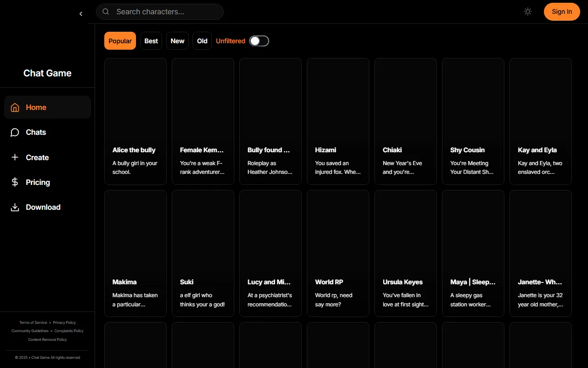Select the Popular filter tab
The height and width of the screenshot is (368, 588).
pyautogui.click(x=120, y=41)
